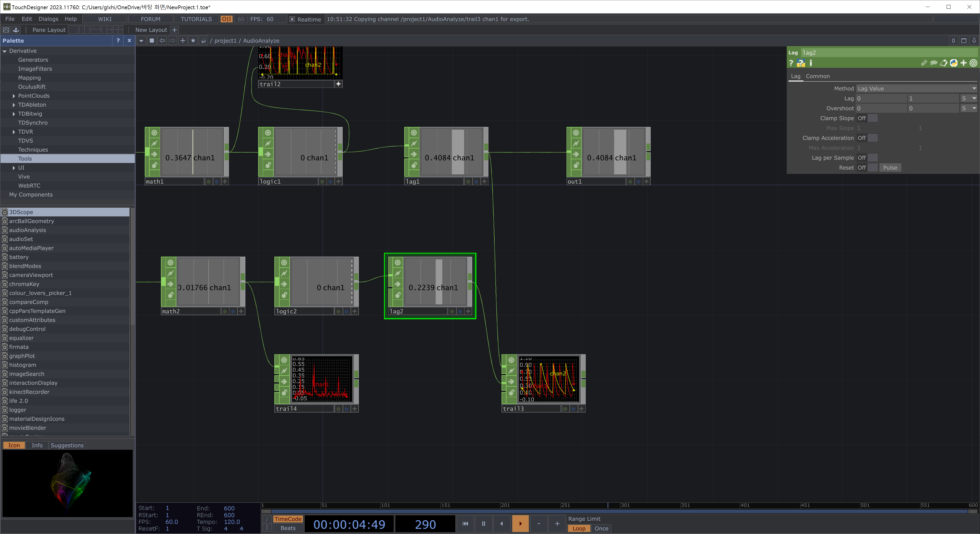Click the viewer active icon on trail2

(x=338, y=84)
